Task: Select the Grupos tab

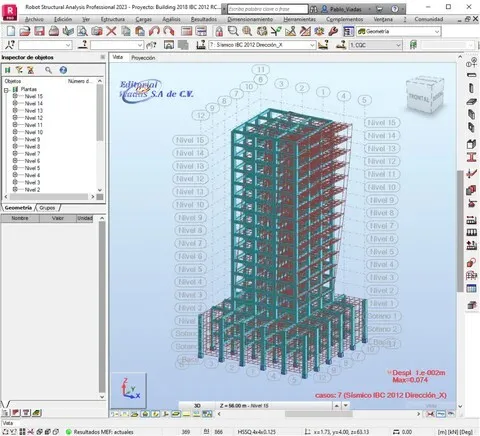Action: click(47, 208)
